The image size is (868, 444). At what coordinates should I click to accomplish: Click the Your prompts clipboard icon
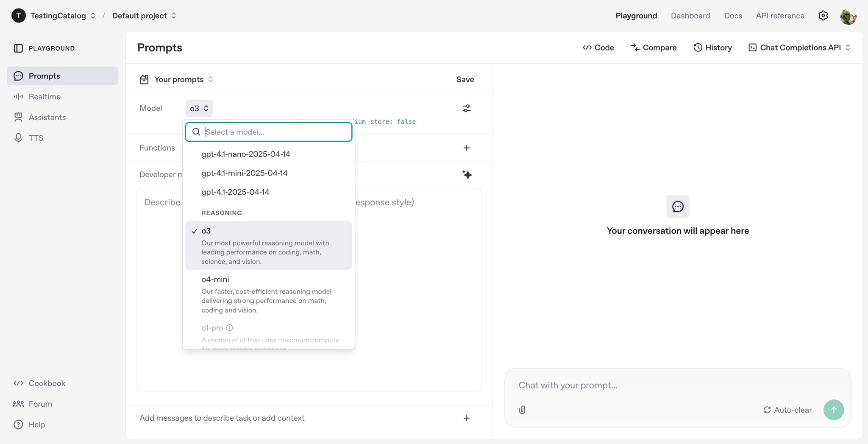pyautogui.click(x=144, y=79)
